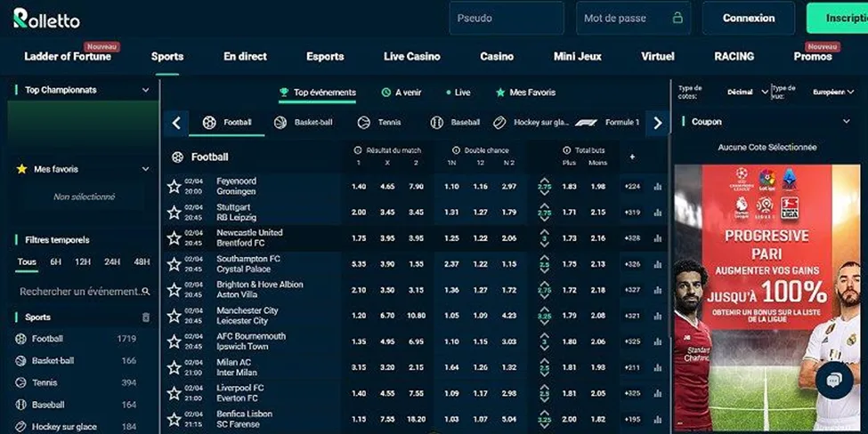Viewport: 868px width, 434px height.
Task: Open statistics icon for Milan AC match
Action: [658, 367]
